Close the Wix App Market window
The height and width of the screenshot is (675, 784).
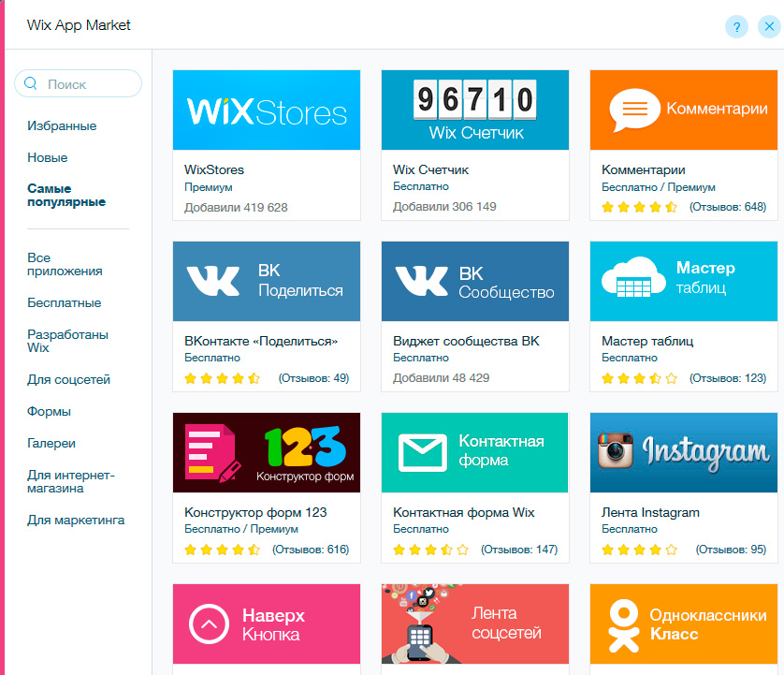tap(767, 26)
